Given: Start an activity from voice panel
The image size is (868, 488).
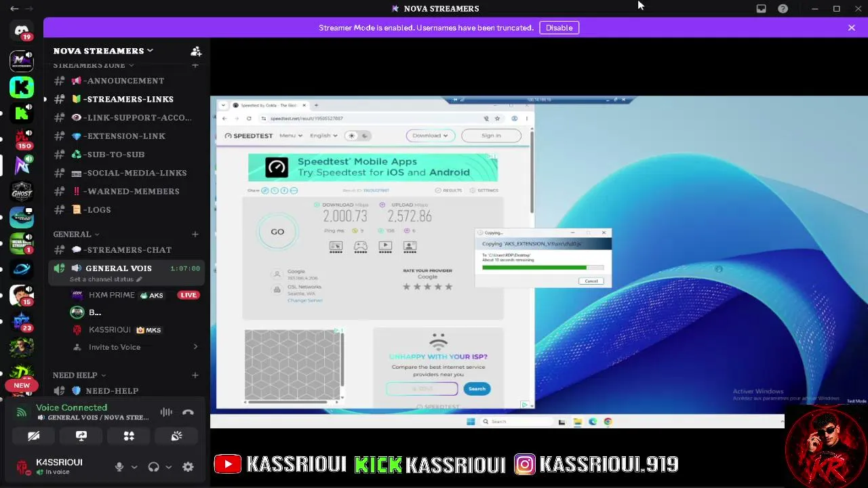Looking at the screenshot, I should (x=129, y=436).
